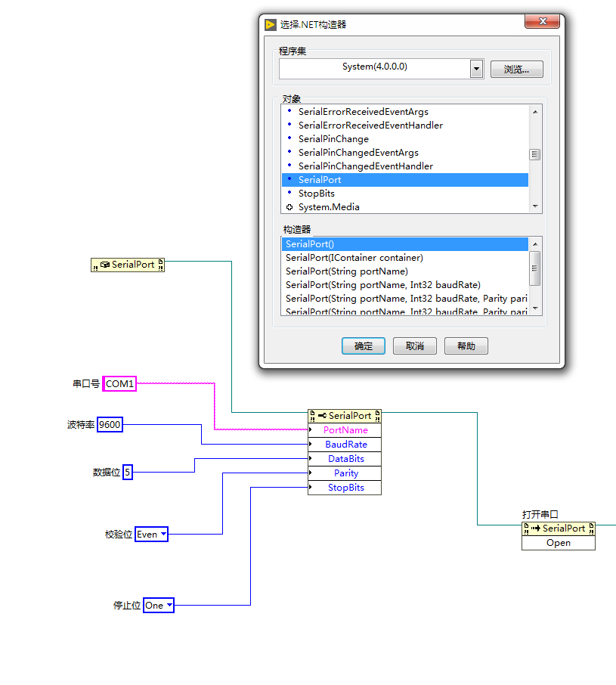Click the SerialPort property node header
The height and width of the screenshot is (685, 616).
pos(345,416)
